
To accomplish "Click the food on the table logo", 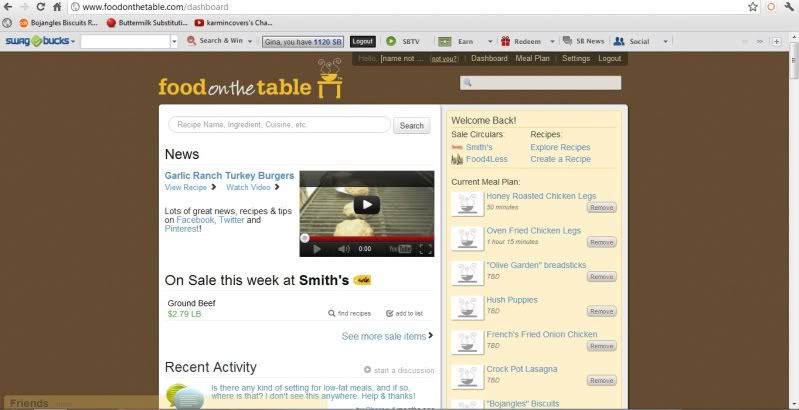I will pos(250,80).
